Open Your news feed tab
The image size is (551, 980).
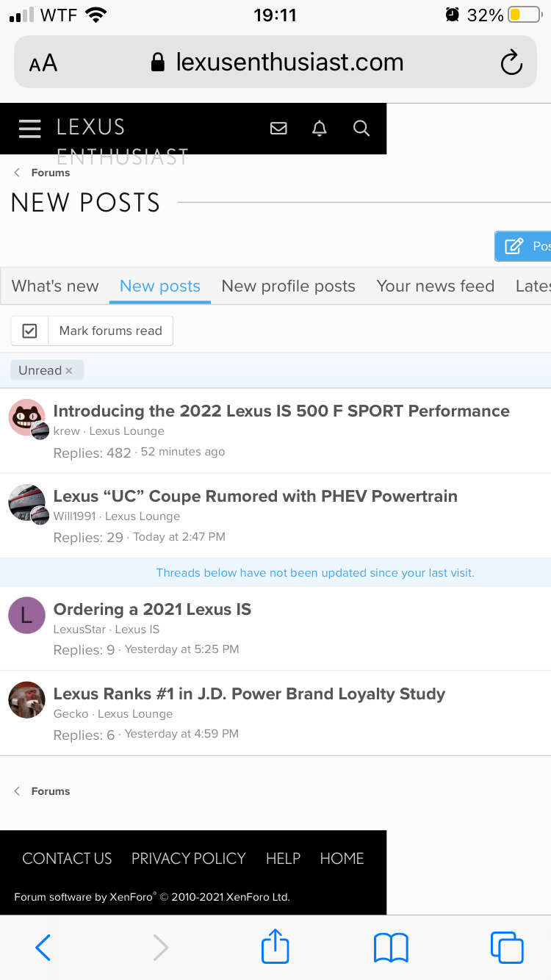435,287
